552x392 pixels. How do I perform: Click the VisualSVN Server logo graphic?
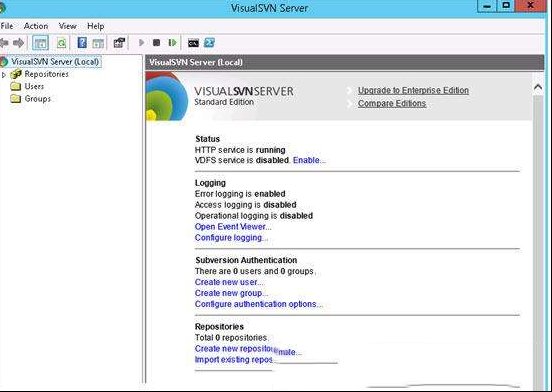click(x=167, y=96)
